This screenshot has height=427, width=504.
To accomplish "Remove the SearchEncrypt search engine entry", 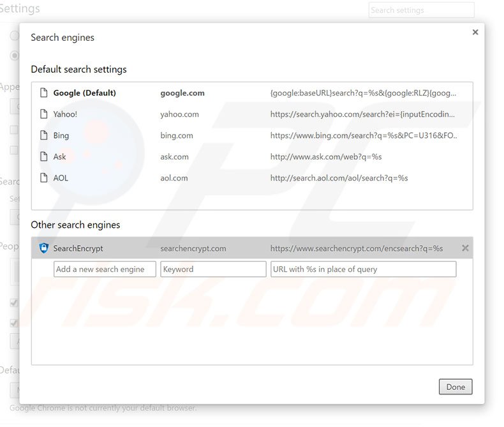I will pyautogui.click(x=465, y=248).
